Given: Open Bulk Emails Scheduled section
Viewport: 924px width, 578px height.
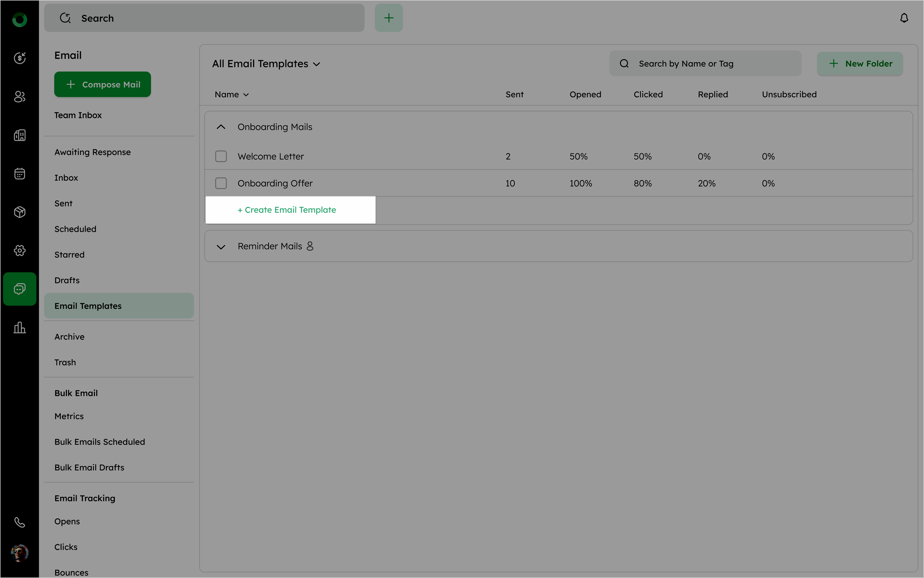Looking at the screenshot, I should [x=99, y=442].
